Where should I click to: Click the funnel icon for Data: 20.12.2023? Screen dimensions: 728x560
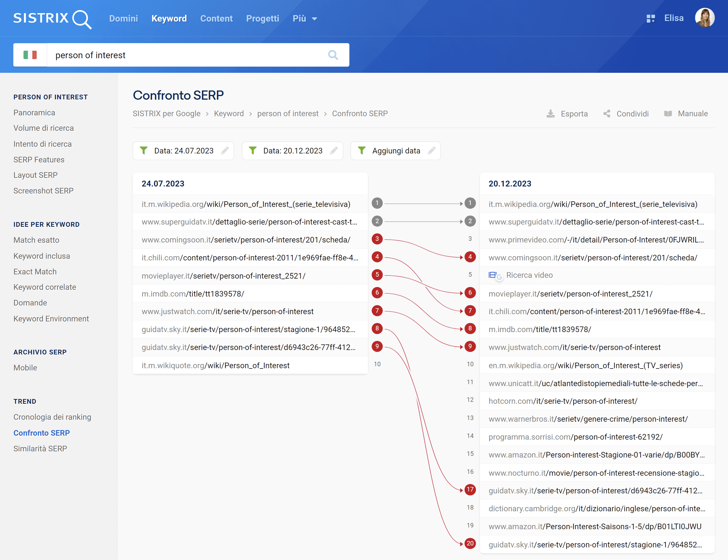click(253, 151)
